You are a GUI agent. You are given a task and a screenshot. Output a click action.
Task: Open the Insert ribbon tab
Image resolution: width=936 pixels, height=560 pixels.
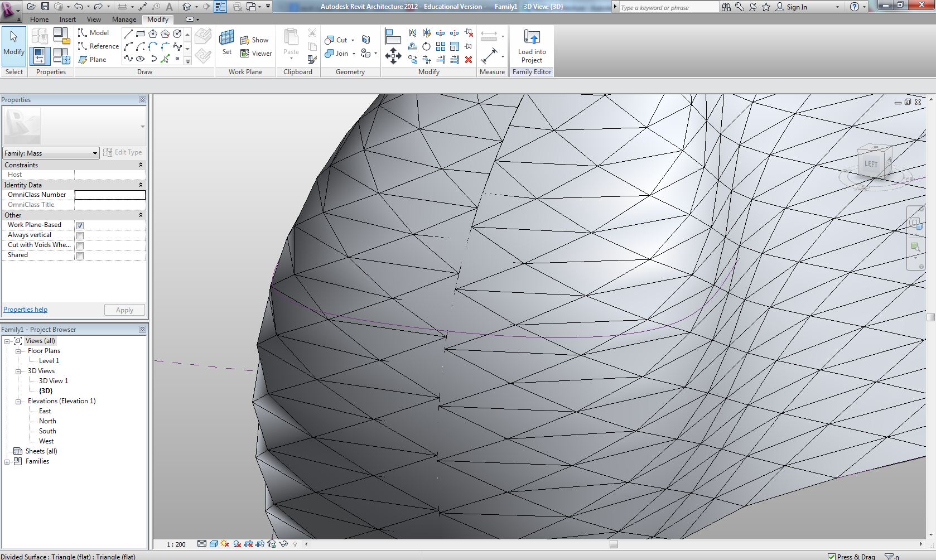tap(67, 20)
